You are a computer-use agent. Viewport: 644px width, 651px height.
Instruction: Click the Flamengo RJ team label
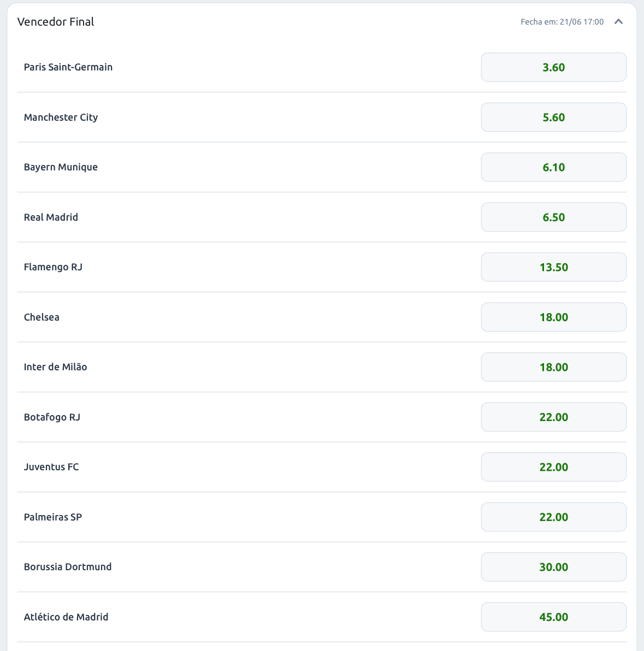53,267
